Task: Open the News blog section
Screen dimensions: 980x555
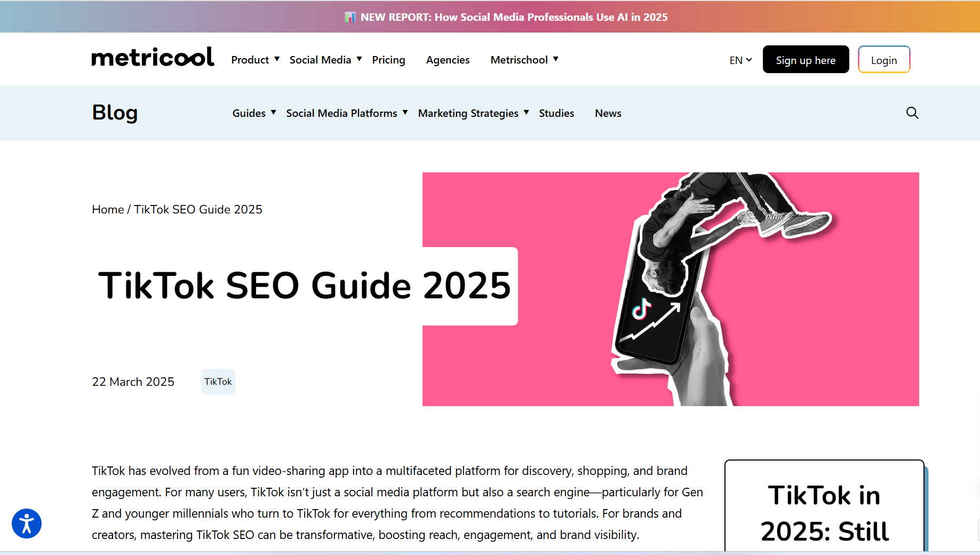Action: click(608, 113)
